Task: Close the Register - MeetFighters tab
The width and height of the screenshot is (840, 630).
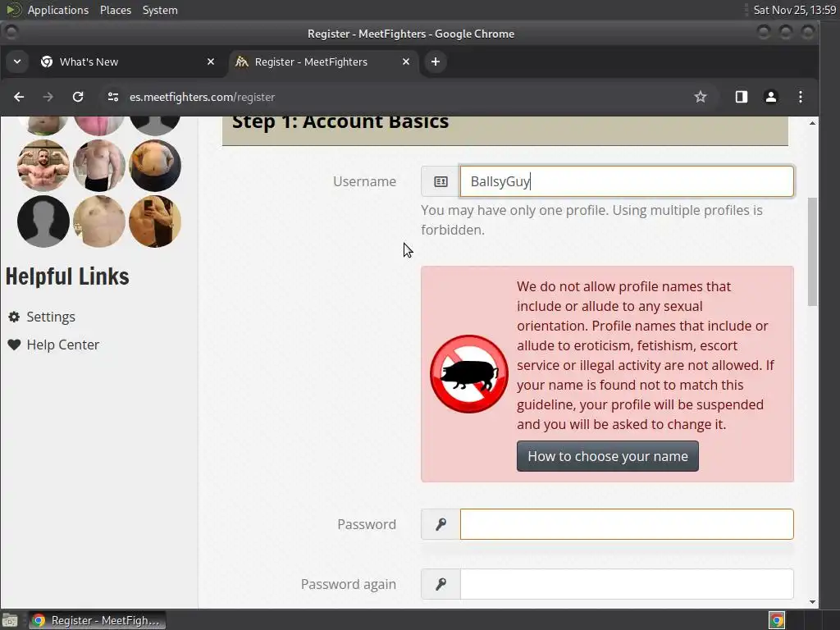Action: pos(406,62)
